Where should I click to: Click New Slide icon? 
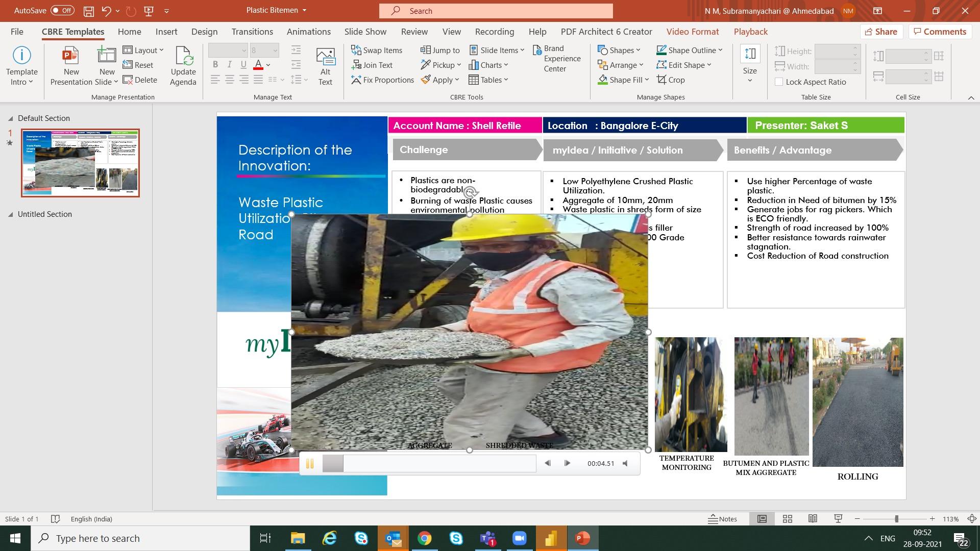[107, 55]
